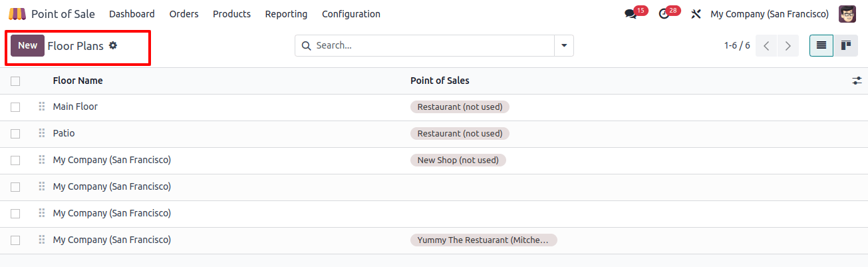Expand the search options dropdown arrow

(564, 45)
